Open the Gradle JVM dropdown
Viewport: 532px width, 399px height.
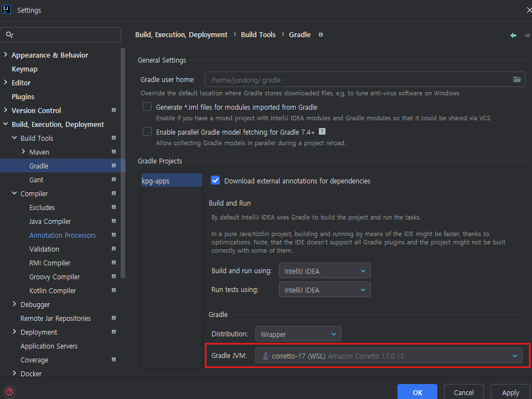(x=389, y=356)
